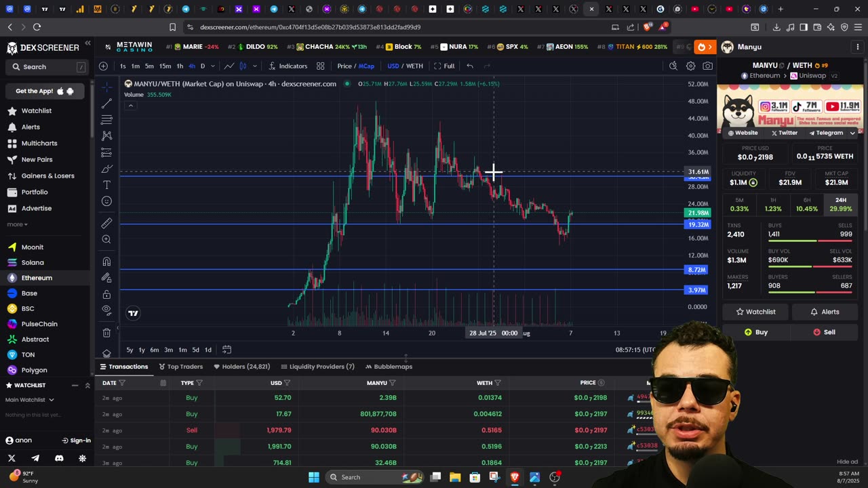Open the Manyu Twitter link
This screenshot has width=868, height=488.
pos(784,133)
